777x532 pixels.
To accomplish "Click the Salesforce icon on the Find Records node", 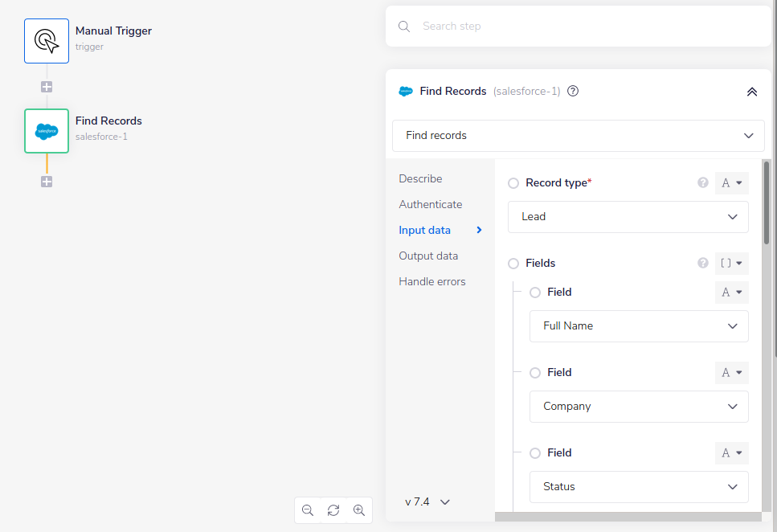I will [46, 130].
